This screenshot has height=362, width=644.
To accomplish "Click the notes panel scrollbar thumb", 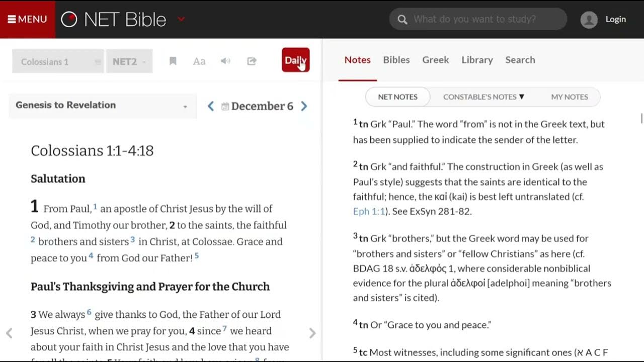I will pos(641,119).
